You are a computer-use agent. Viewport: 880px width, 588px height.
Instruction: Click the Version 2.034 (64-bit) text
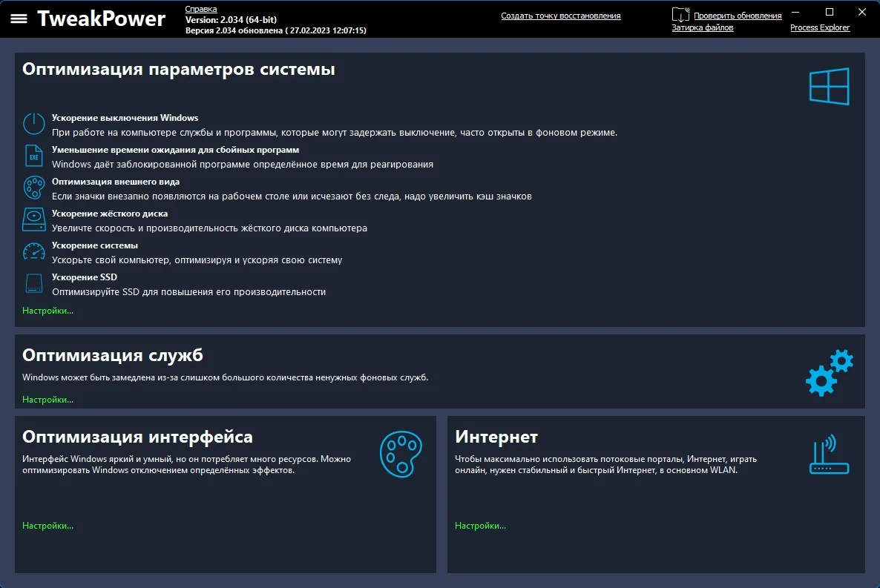click(x=232, y=19)
